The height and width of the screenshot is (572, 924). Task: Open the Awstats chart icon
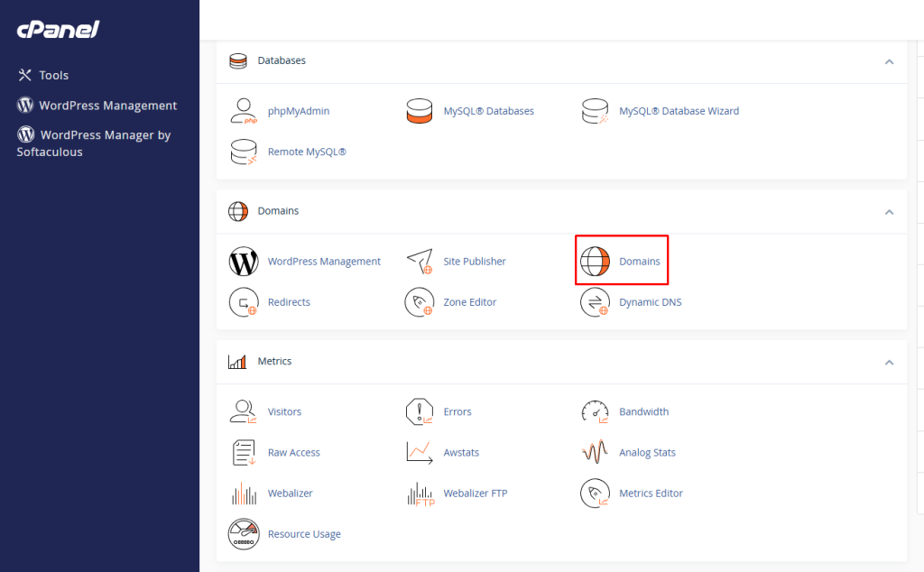coord(419,452)
